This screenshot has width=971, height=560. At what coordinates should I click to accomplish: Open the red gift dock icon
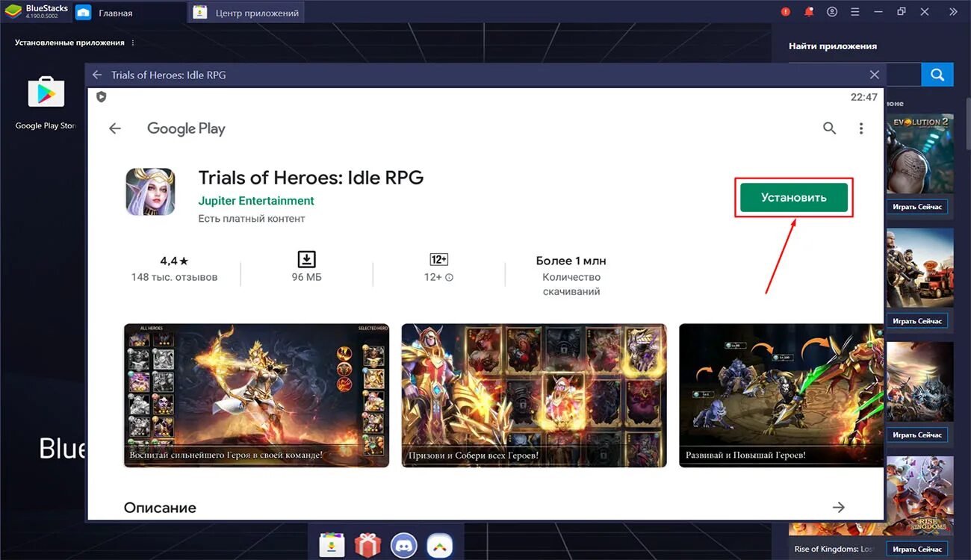tap(367, 544)
